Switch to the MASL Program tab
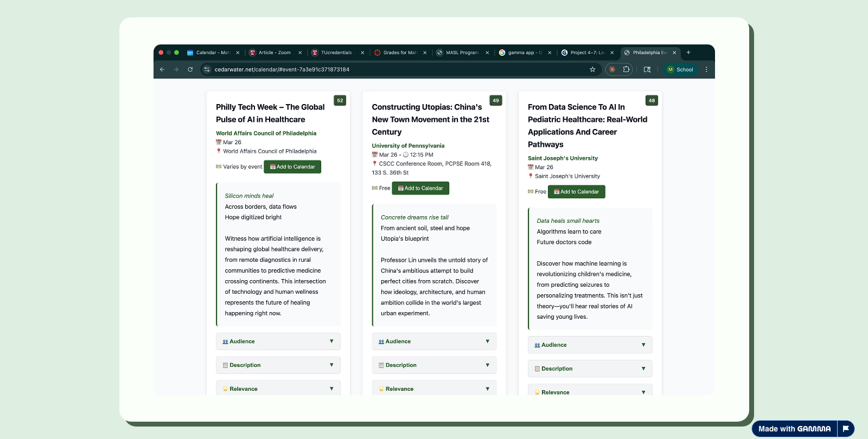 [x=461, y=53]
